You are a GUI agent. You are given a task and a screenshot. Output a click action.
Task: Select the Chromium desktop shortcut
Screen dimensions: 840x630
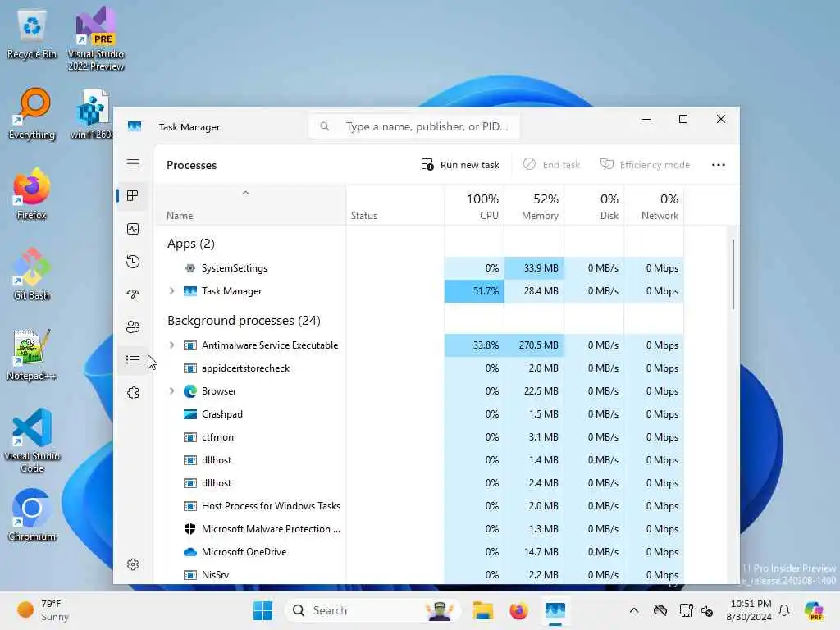click(32, 515)
